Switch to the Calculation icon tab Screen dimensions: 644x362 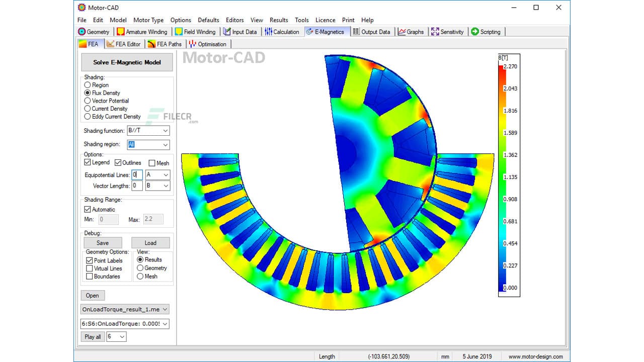(268, 31)
